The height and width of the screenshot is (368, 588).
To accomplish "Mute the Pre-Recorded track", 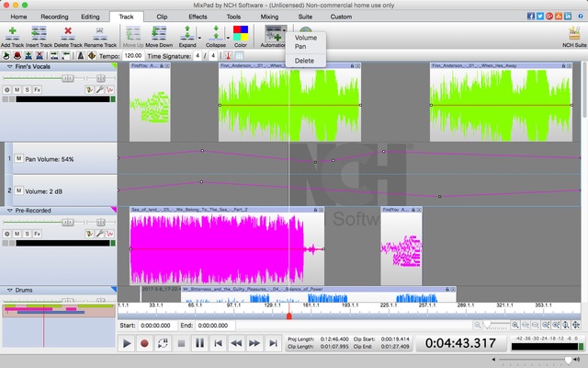I will 17,234.
